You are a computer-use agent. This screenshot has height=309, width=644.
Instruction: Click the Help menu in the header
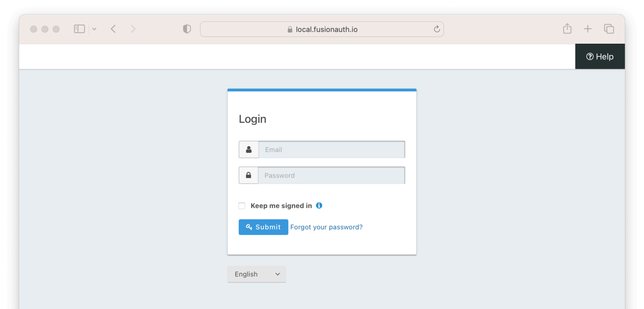pos(600,56)
